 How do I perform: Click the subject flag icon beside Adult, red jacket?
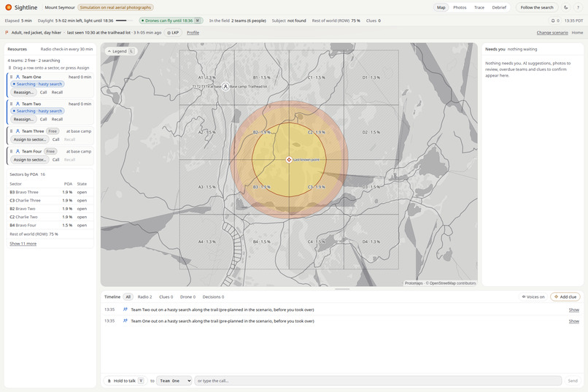(7, 33)
